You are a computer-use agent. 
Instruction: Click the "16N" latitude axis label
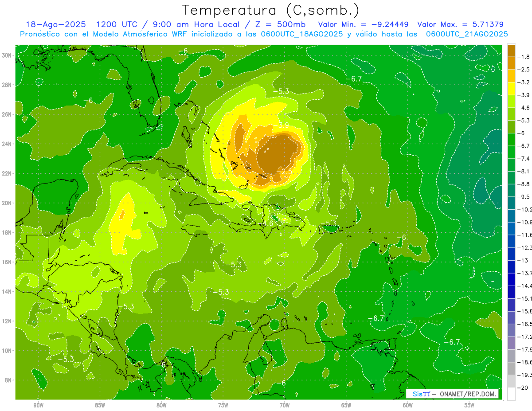[x=7, y=262]
